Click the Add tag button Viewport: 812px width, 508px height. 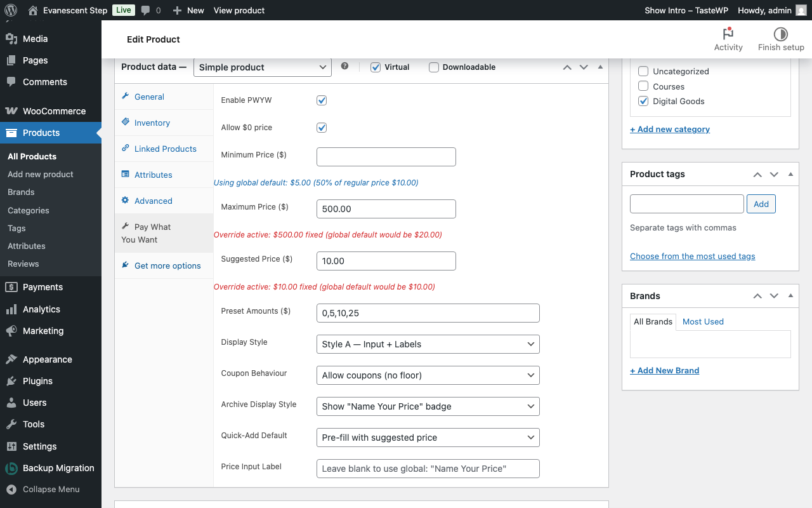761,204
